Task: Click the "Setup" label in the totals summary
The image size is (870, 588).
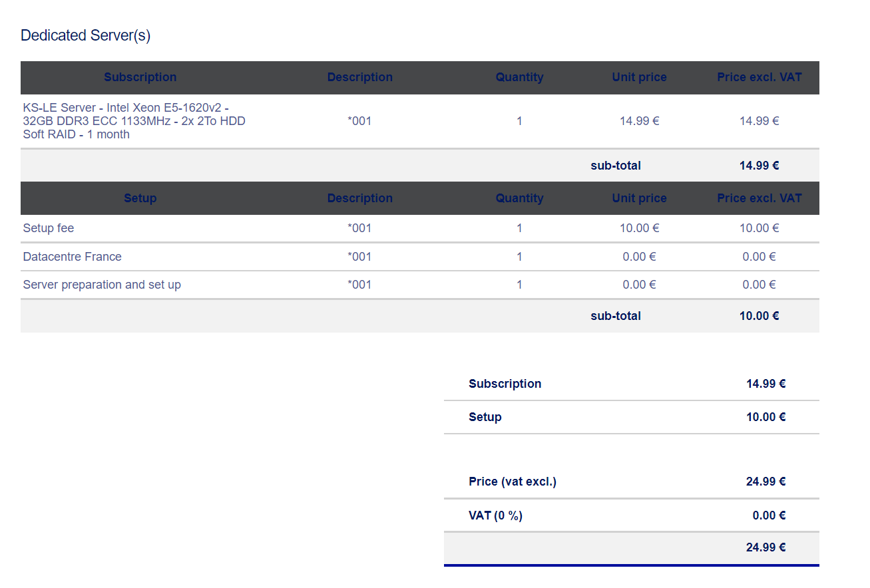Action: [x=485, y=417]
